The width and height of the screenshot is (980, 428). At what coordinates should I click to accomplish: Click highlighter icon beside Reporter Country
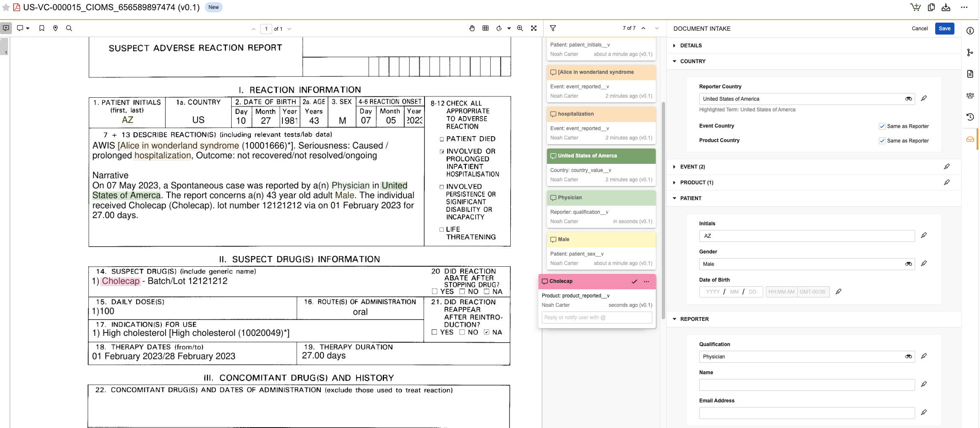924,99
